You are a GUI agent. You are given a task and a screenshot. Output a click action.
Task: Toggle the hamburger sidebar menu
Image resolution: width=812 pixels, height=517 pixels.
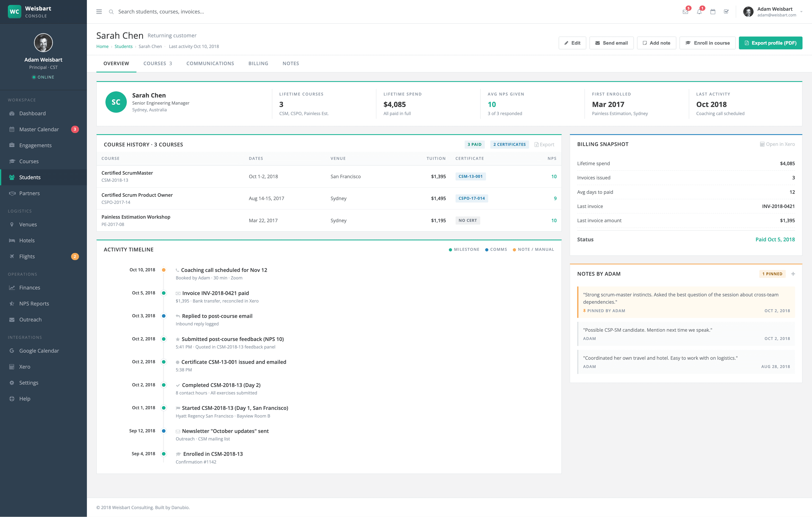click(x=99, y=11)
